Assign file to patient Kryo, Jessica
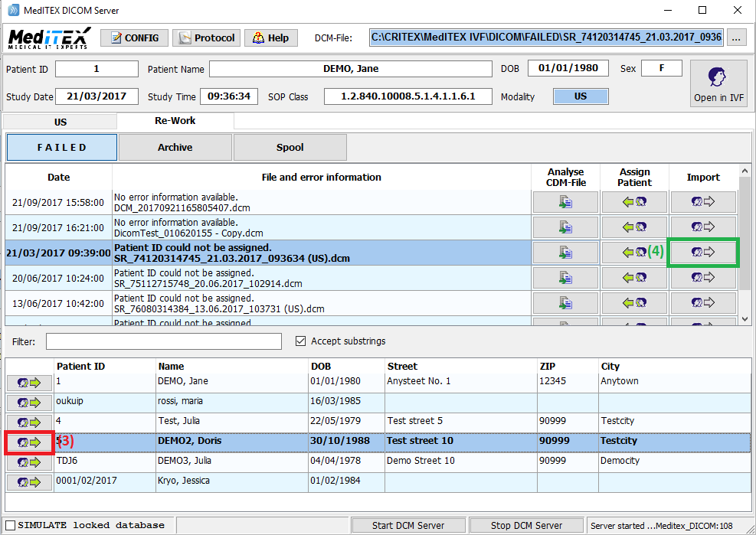The height and width of the screenshot is (535, 756). tap(29, 482)
